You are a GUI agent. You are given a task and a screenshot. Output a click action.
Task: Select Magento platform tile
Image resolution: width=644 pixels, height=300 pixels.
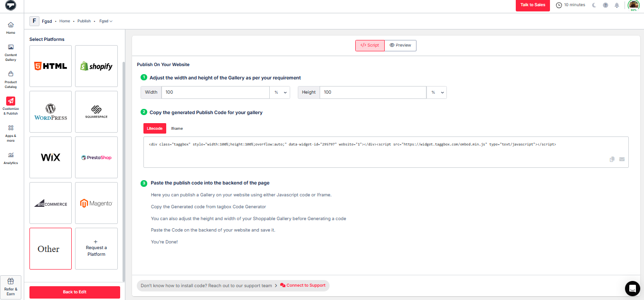(96, 203)
